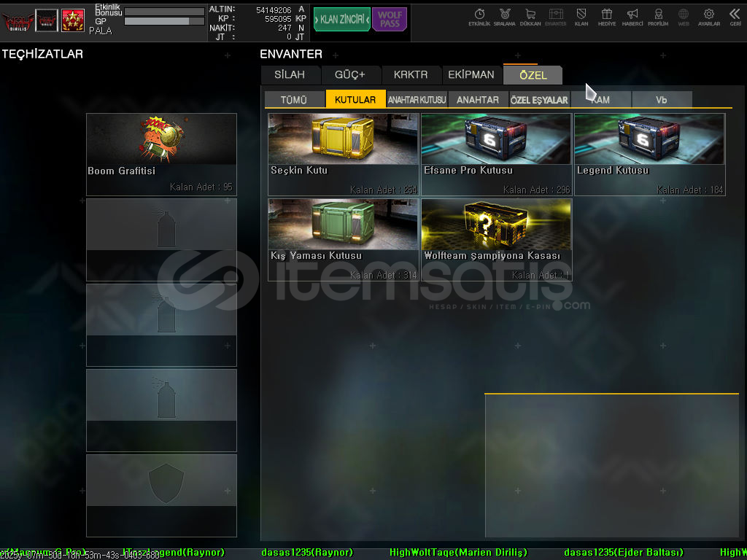Go back with the Geri arrows
Image resolution: width=747 pixels, height=560 pixels.
(735, 17)
